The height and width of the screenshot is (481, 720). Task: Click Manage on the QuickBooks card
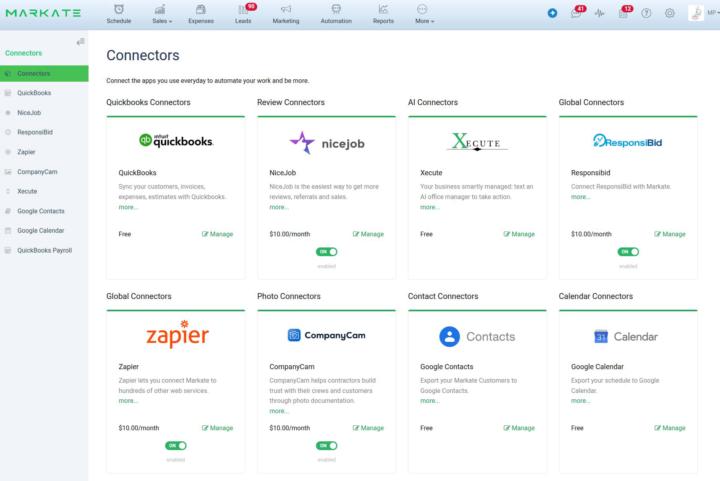(218, 234)
